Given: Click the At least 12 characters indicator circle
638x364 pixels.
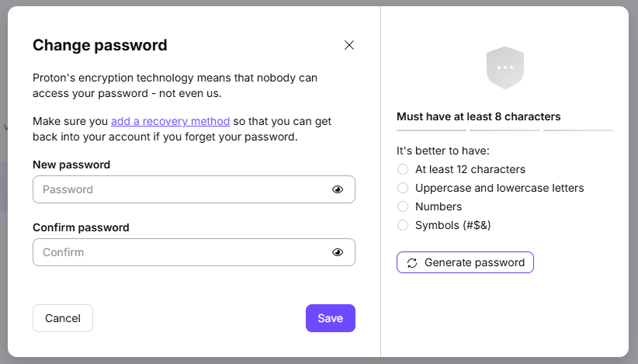Looking at the screenshot, I should tap(402, 169).
